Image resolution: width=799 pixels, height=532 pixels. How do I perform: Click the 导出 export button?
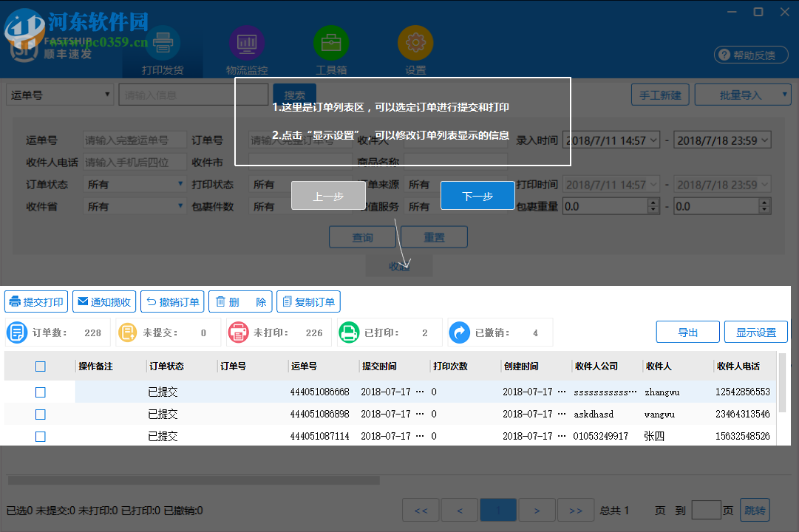[x=687, y=332]
